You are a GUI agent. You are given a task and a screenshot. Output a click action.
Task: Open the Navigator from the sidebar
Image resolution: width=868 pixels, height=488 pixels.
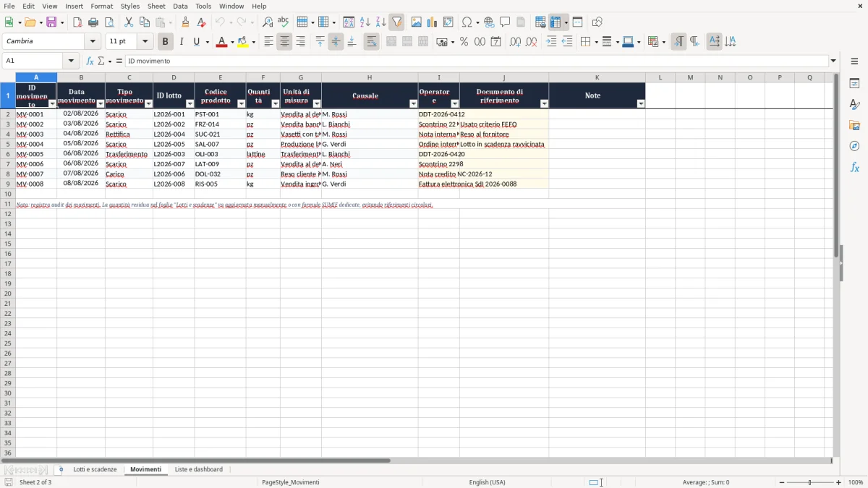click(854, 147)
